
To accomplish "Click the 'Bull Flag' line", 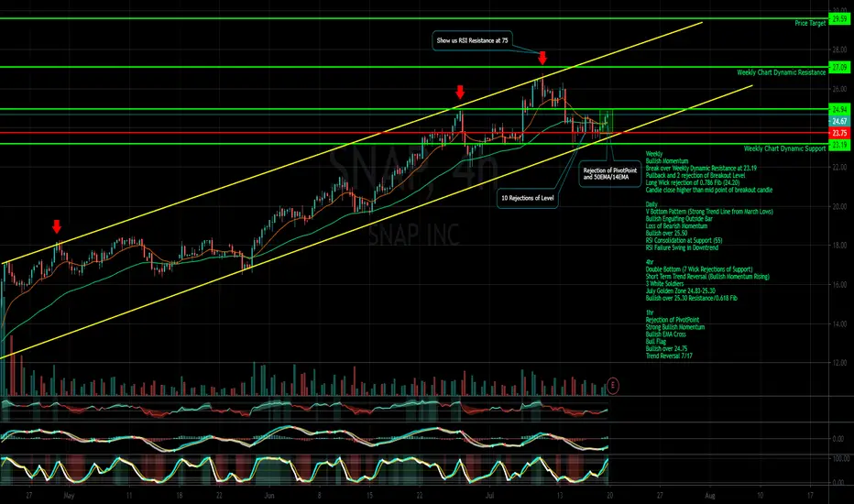I will coord(656,342).
